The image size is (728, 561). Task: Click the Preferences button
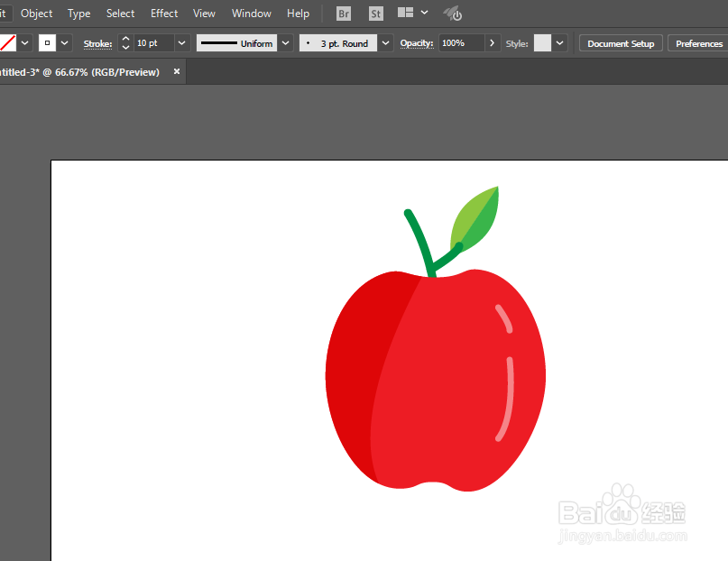[x=699, y=43]
